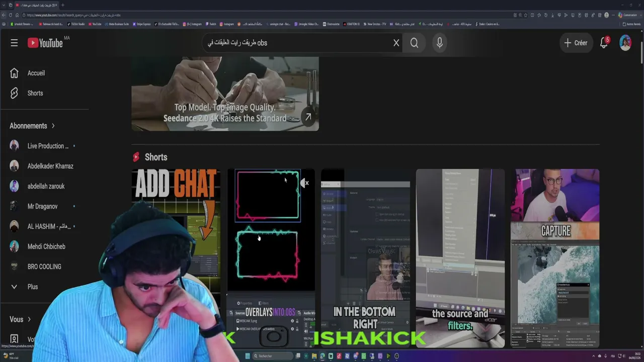The width and height of the screenshot is (644, 362).
Task: Open the ad's external link arrow
Action: point(308,117)
